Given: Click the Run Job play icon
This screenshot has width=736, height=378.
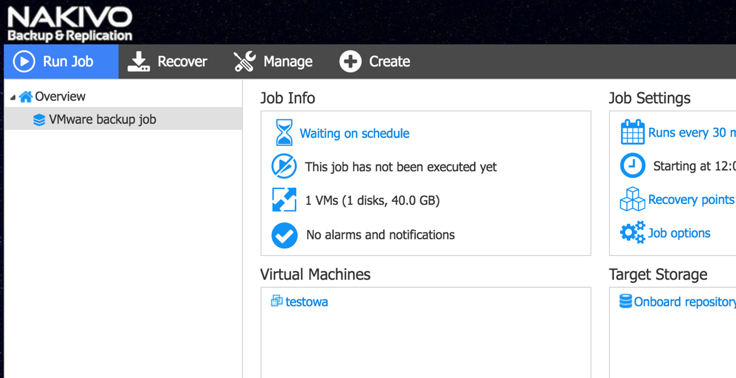Looking at the screenshot, I should coord(23,62).
